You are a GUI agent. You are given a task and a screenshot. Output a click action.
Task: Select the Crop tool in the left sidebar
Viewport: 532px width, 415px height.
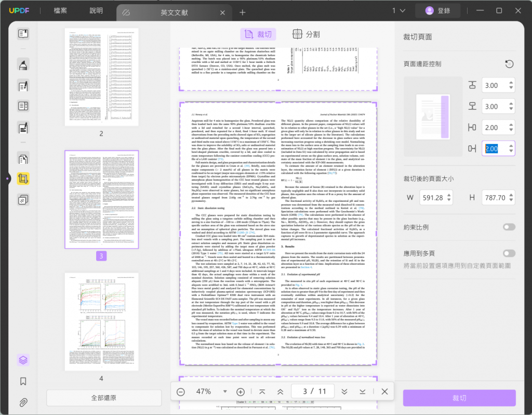pyautogui.click(x=22, y=178)
